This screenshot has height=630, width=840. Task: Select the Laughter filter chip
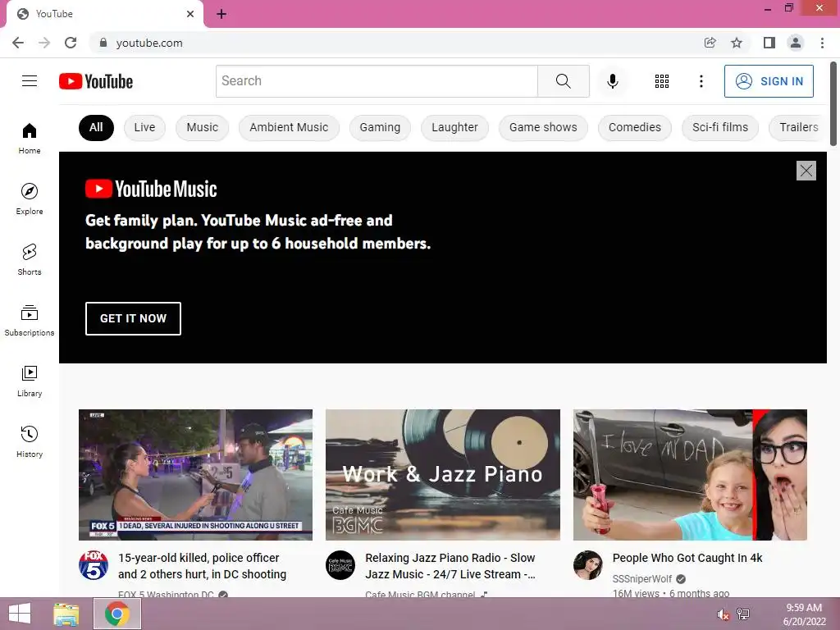point(454,127)
